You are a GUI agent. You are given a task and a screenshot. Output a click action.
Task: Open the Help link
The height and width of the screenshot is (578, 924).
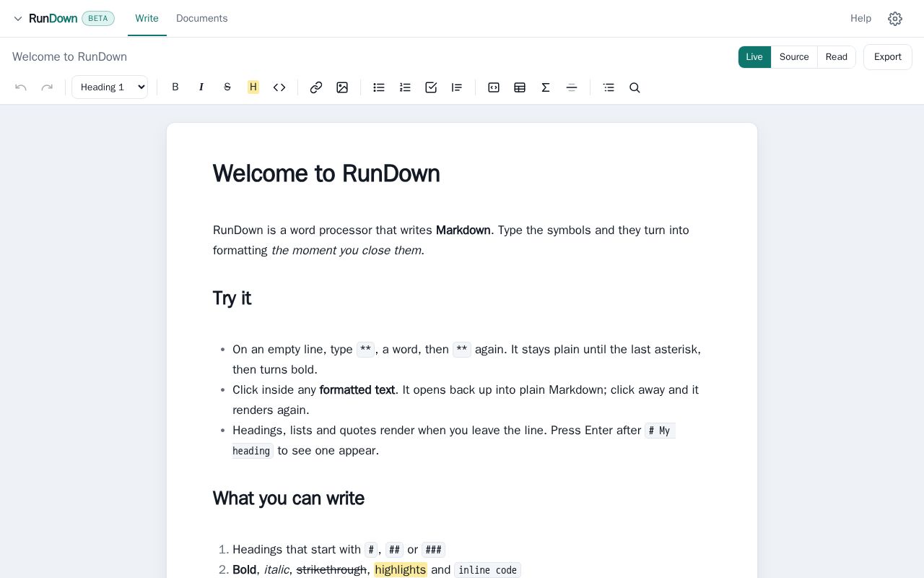(860, 19)
